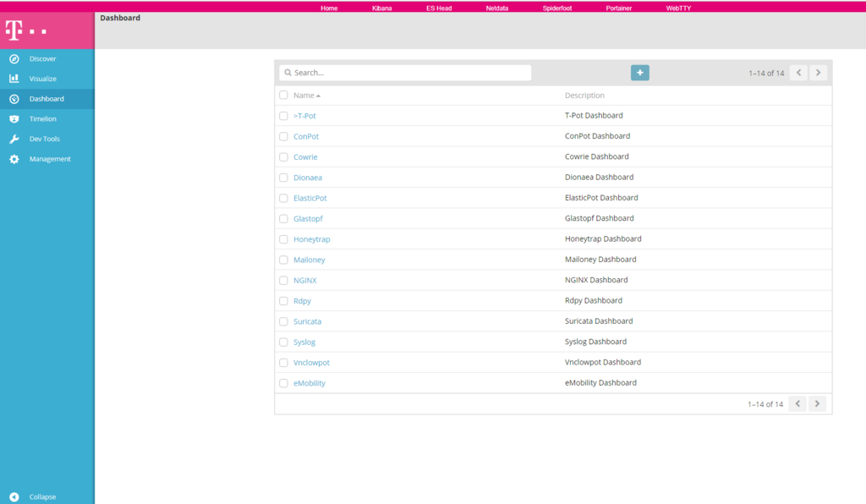Check the NGINX dashboard checkbox
The height and width of the screenshot is (504, 866).
coord(283,281)
